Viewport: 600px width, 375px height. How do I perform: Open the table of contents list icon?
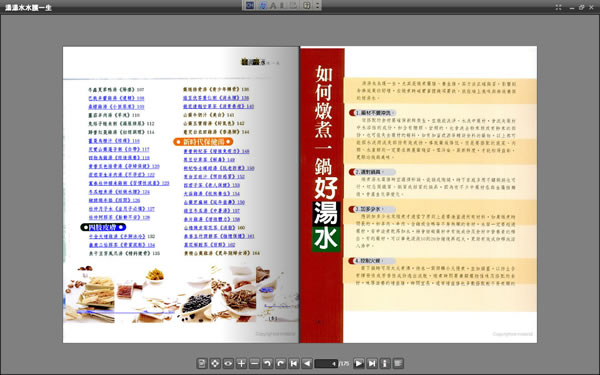pos(398,363)
